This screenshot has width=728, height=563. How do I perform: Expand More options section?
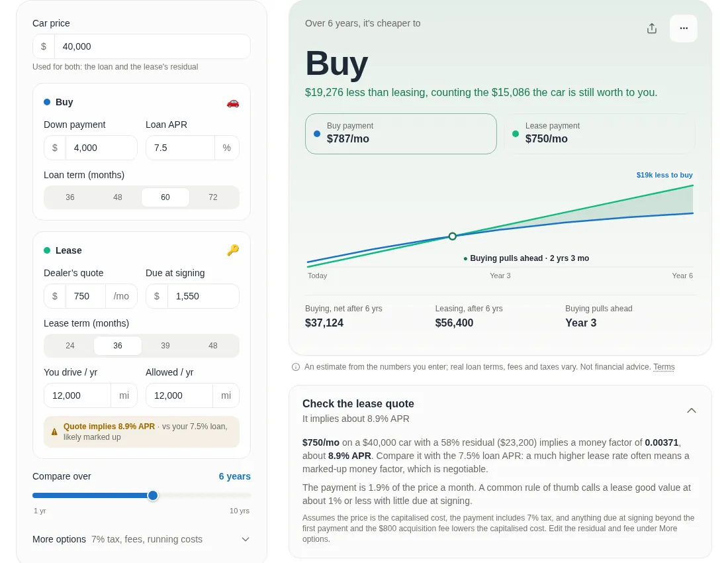[x=141, y=539]
